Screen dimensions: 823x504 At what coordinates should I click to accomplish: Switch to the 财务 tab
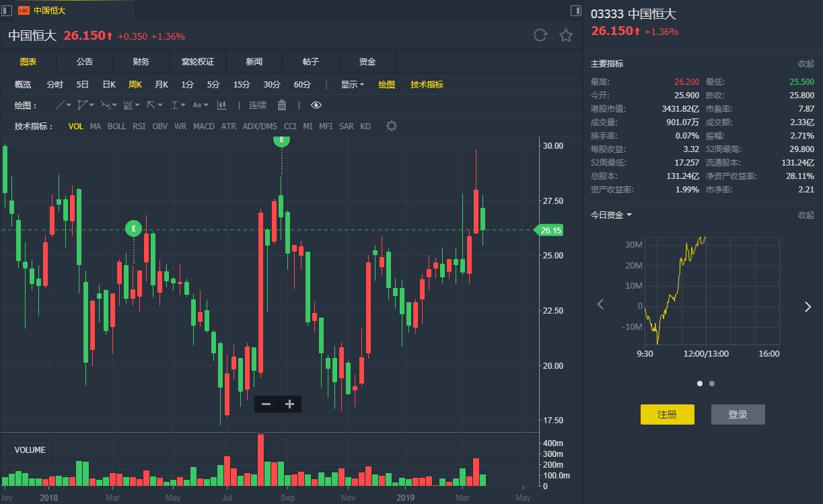pos(141,62)
